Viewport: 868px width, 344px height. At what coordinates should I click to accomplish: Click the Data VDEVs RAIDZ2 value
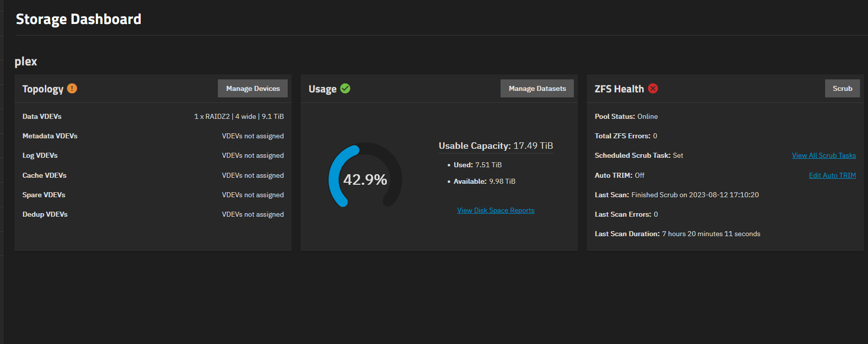click(x=239, y=116)
